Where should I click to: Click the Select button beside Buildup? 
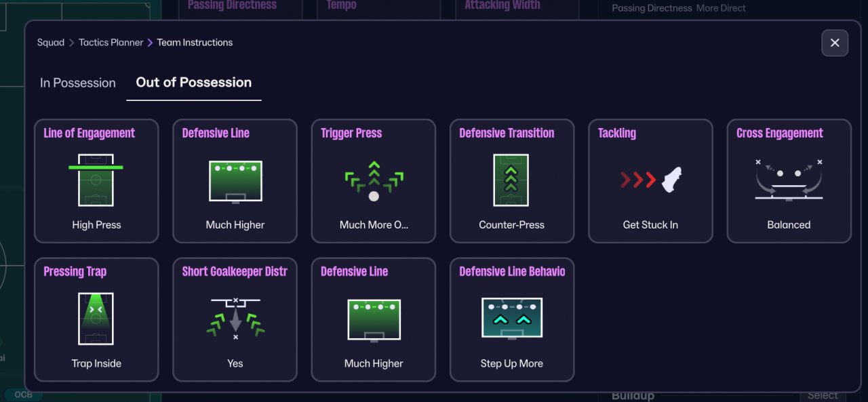[x=823, y=395]
